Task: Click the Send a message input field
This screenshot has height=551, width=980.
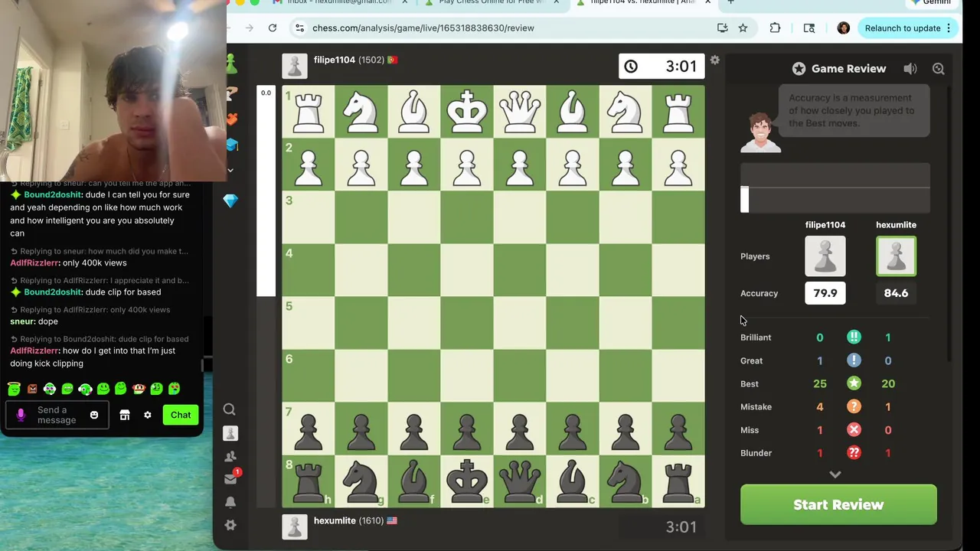Action: tap(59, 415)
